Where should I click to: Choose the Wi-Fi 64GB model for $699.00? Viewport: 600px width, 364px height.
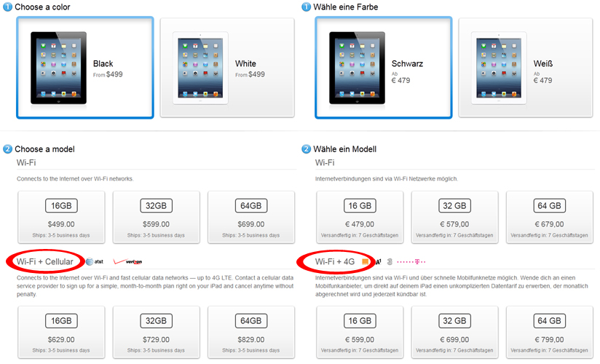click(251, 217)
